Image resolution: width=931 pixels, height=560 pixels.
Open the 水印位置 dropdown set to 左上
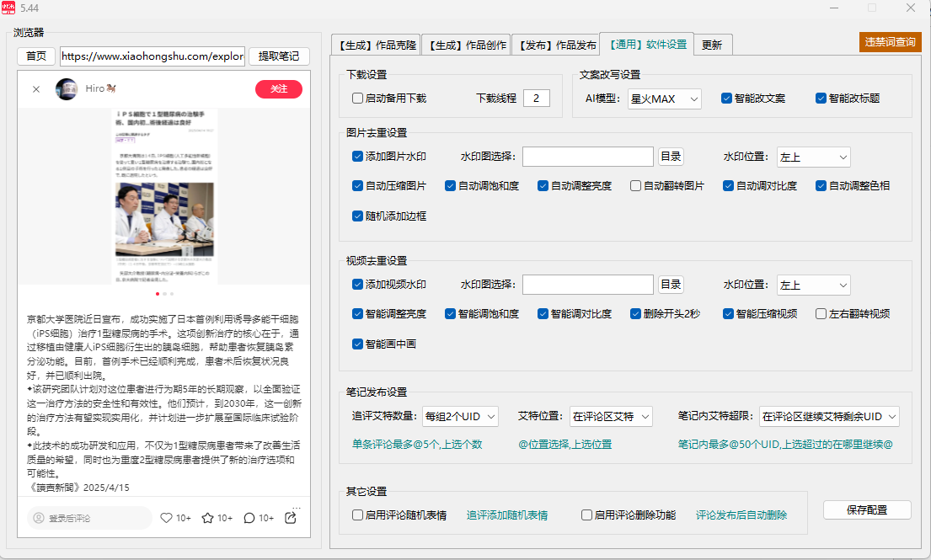tap(812, 157)
